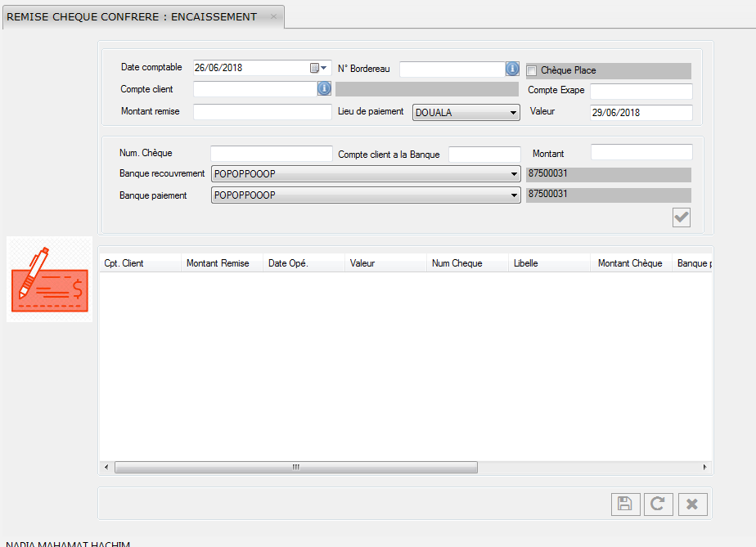Click the cheque and pen illustration

(x=49, y=280)
